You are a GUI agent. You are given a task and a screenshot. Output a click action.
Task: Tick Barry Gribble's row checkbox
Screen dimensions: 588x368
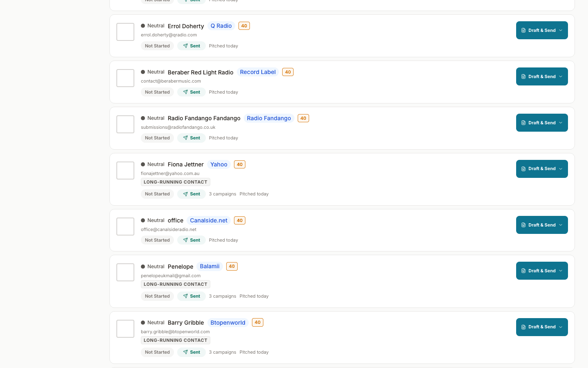(125, 328)
